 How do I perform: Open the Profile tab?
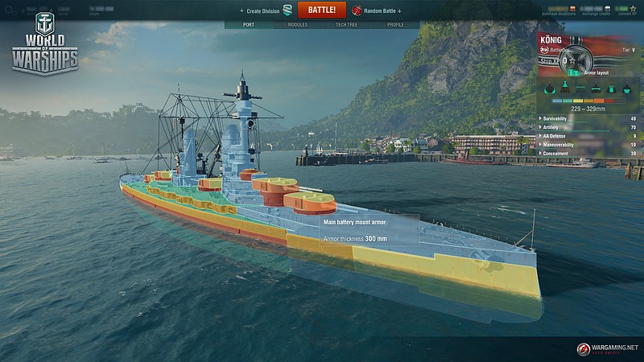[x=395, y=25]
